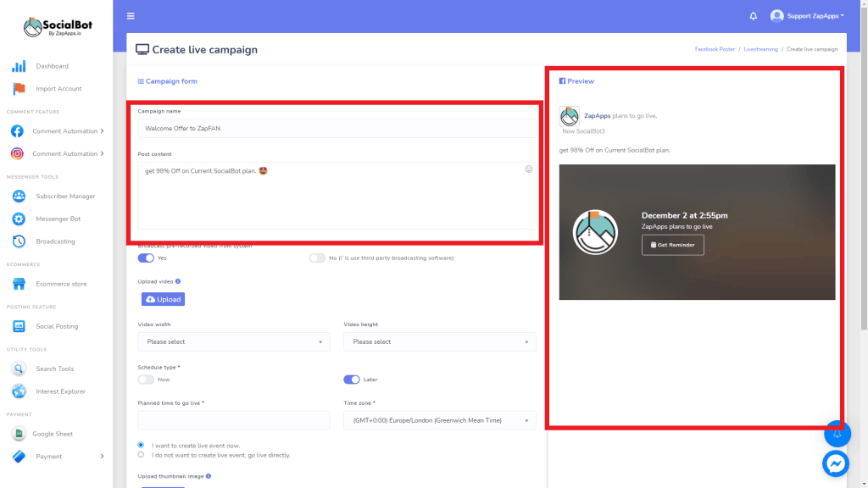Toggle the No third party software switch
The image size is (868, 488).
pos(317,258)
